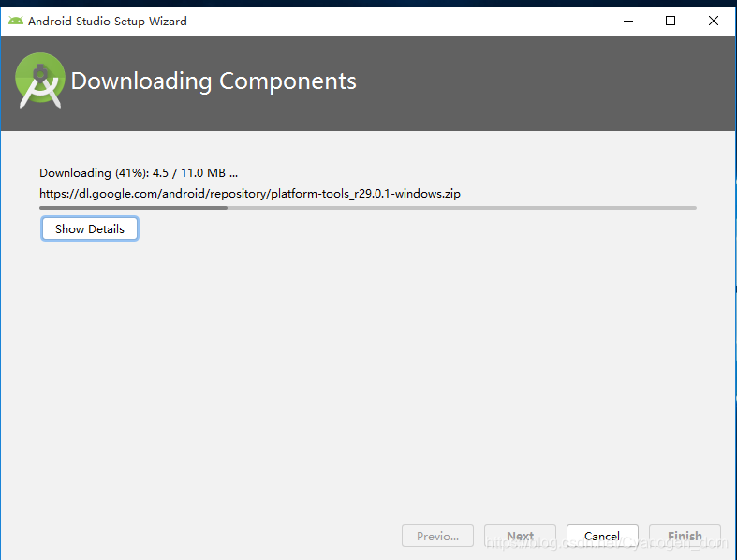
Task: Click the greyed-out Previous button
Action: [x=437, y=536]
